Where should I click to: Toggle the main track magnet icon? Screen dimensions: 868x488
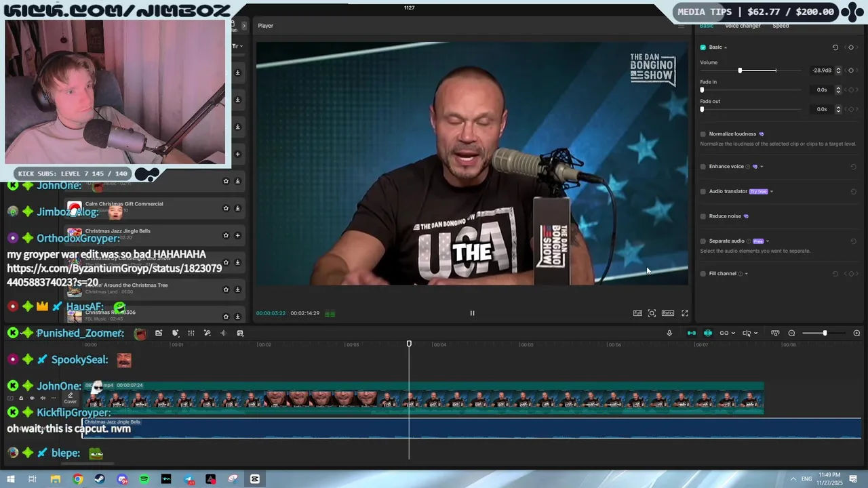[x=692, y=333]
